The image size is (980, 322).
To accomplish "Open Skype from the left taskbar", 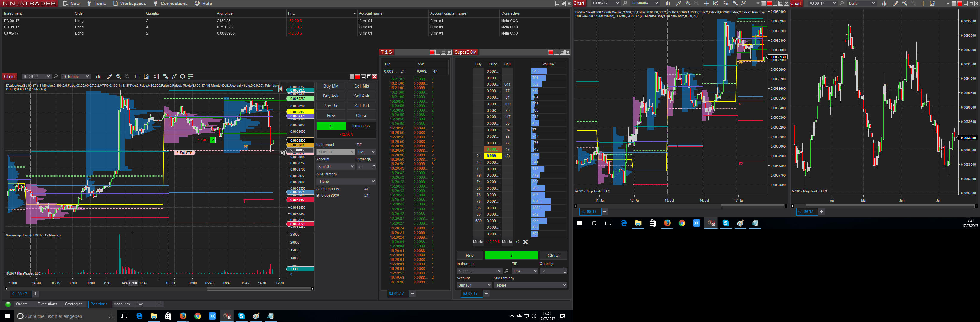I will coord(241,316).
